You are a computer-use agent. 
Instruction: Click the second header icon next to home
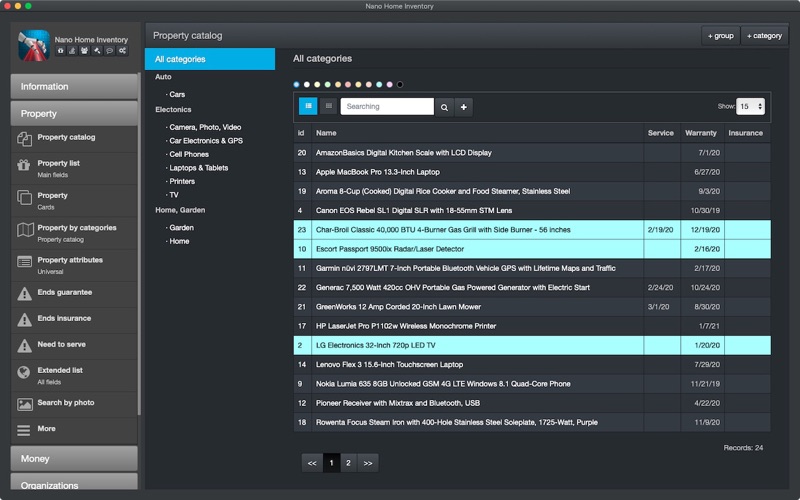72,51
